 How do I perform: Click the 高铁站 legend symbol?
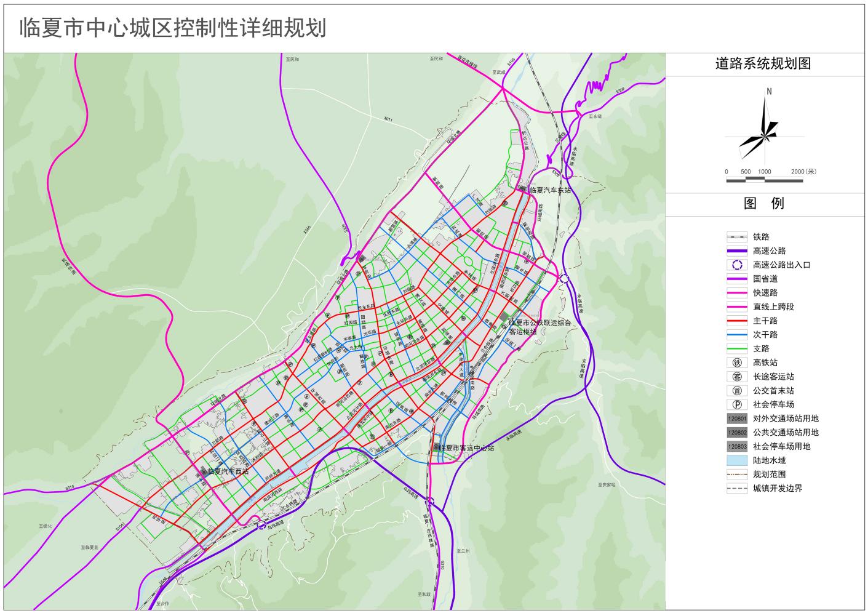click(x=736, y=363)
